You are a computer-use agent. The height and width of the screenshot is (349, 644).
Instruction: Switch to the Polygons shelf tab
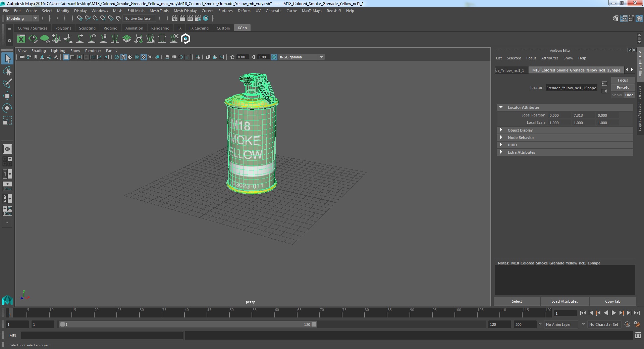[63, 28]
